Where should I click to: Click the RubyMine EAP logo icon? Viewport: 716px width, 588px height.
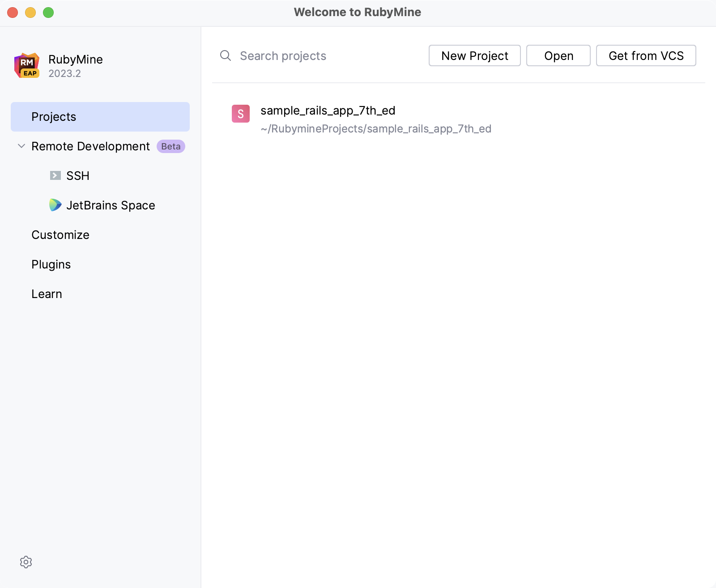click(27, 66)
